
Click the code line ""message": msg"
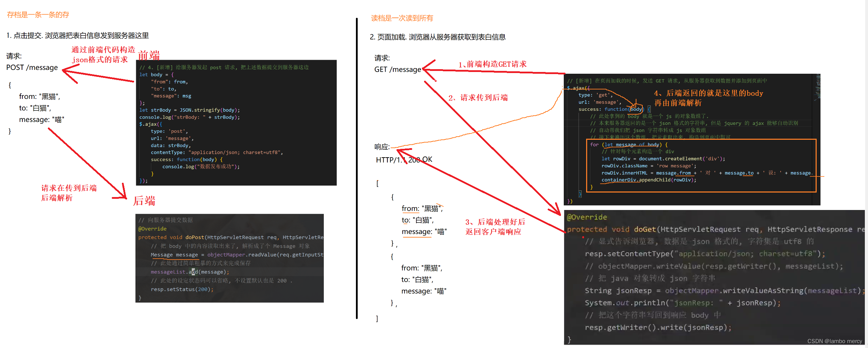coord(171,96)
